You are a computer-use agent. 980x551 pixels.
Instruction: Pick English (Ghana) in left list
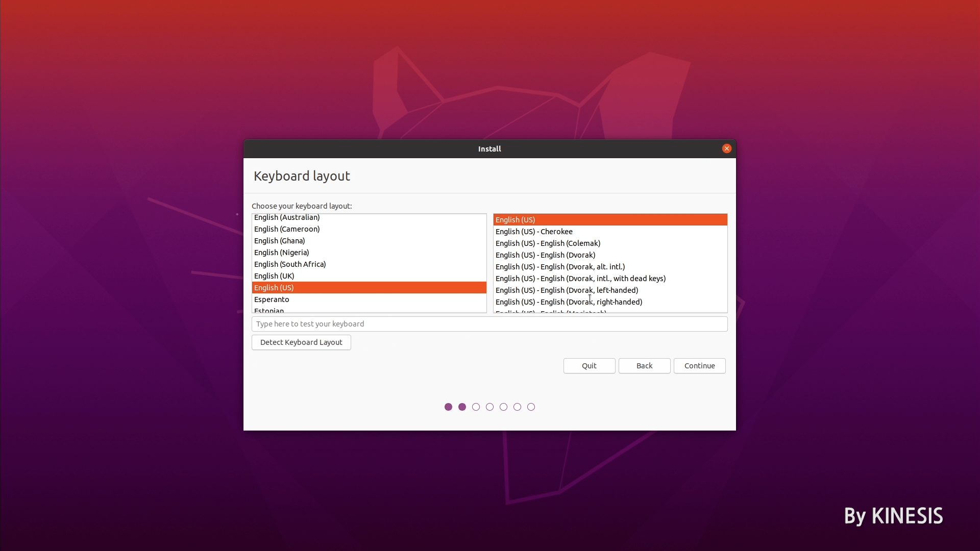click(x=280, y=241)
